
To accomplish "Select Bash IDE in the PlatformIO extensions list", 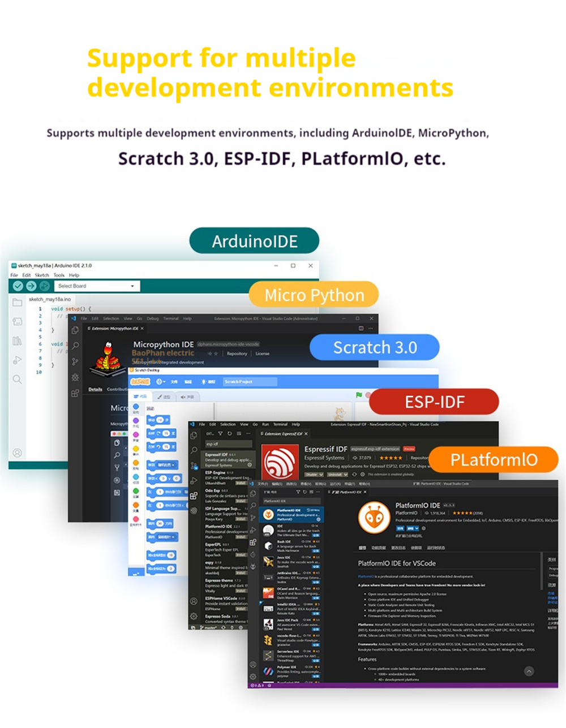I will click(x=291, y=546).
